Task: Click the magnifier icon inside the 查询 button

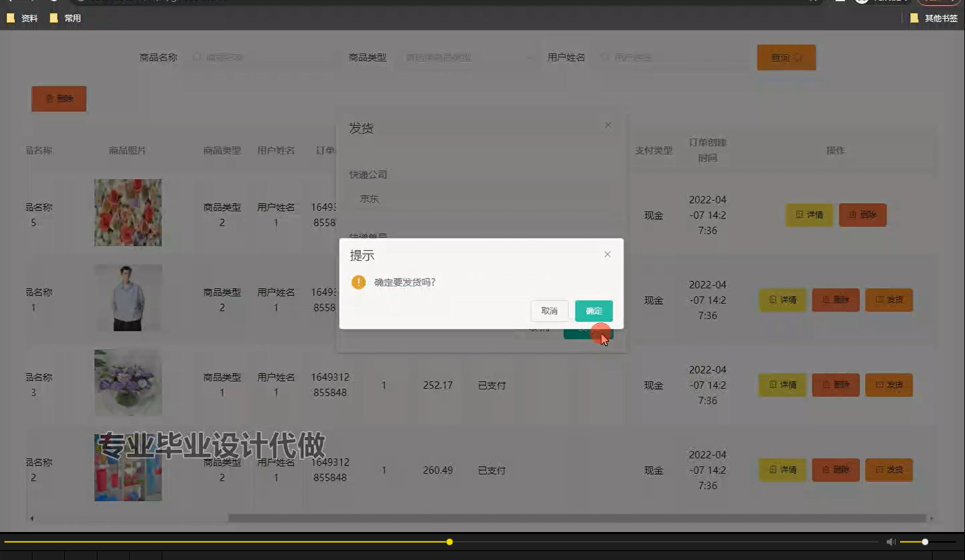Action: [x=798, y=57]
